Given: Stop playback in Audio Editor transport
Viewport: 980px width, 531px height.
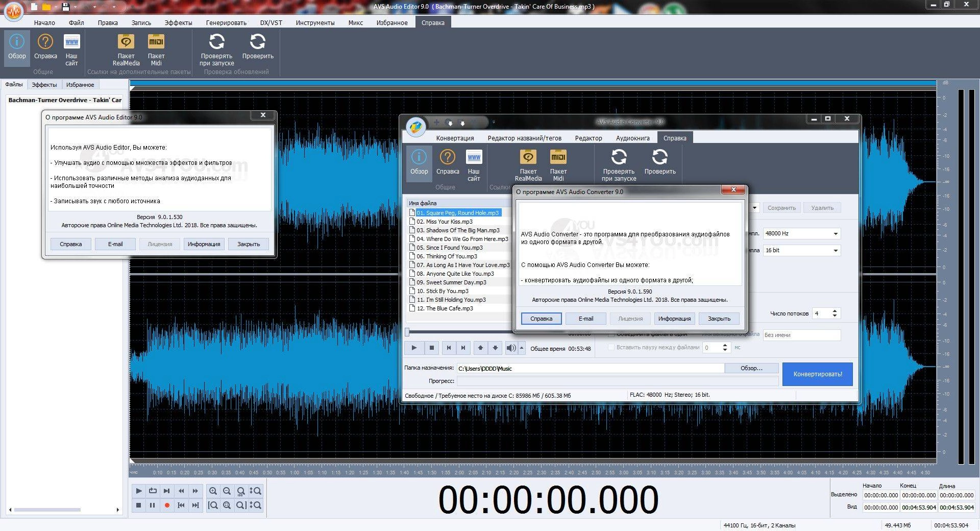Looking at the screenshot, I should [139, 505].
